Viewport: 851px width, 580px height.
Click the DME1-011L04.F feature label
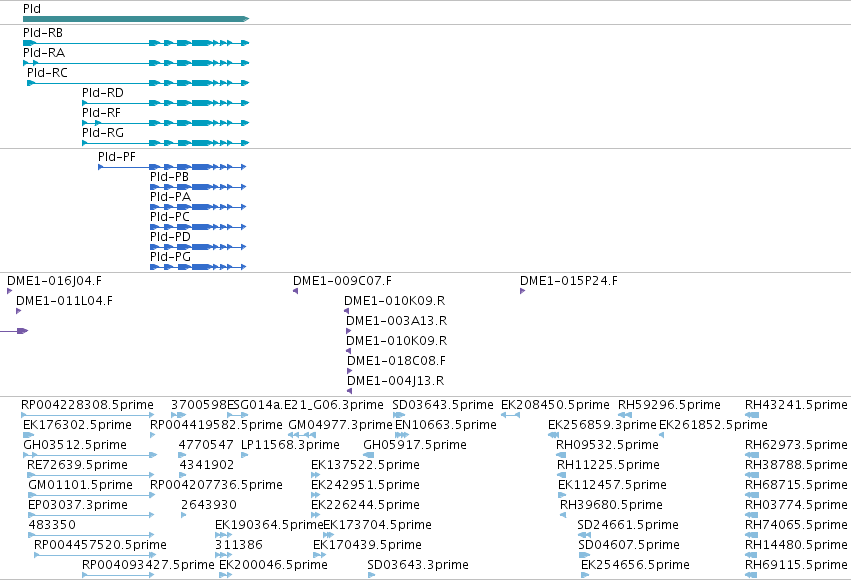tap(64, 301)
